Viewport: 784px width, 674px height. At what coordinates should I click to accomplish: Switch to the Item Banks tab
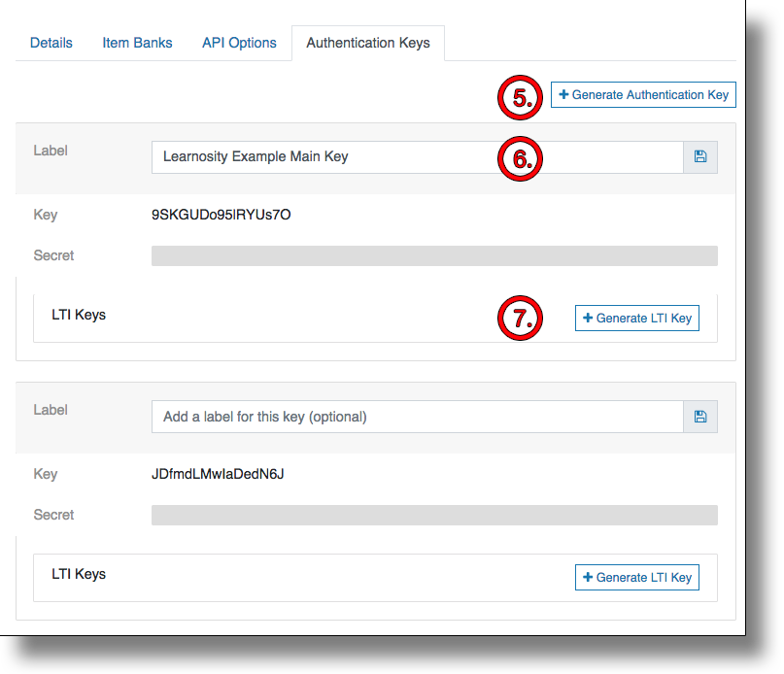click(x=137, y=43)
